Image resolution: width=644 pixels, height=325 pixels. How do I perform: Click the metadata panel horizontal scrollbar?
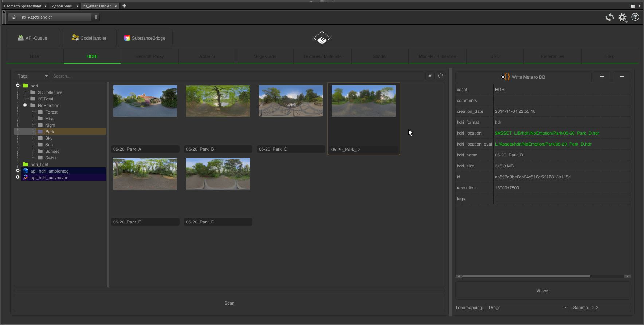pyautogui.click(x=526, y=276)
